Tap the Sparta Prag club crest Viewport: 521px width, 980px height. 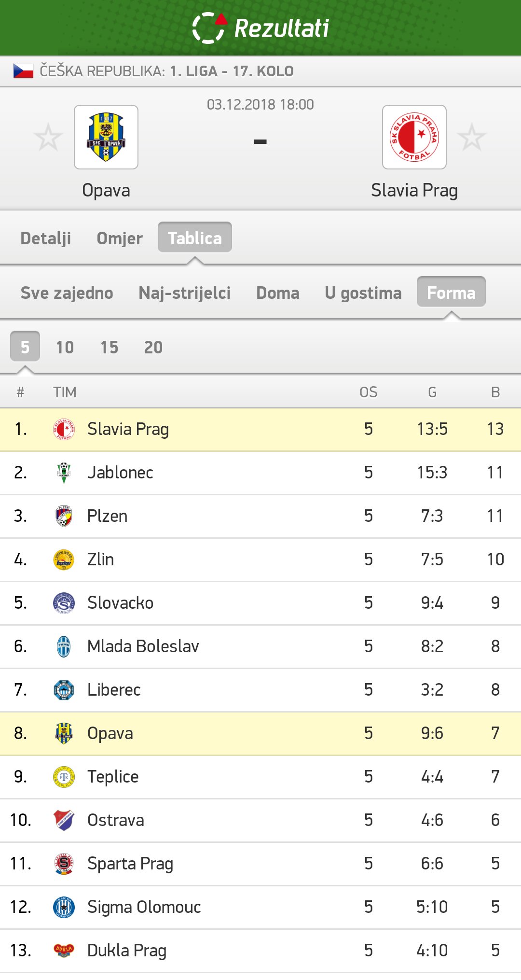(x=64, y=864)
